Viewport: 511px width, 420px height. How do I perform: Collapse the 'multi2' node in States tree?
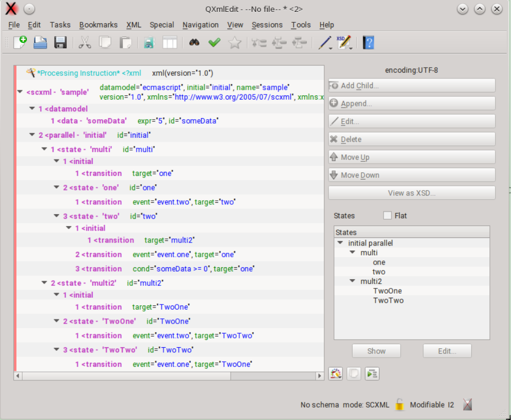click(353, 281)
